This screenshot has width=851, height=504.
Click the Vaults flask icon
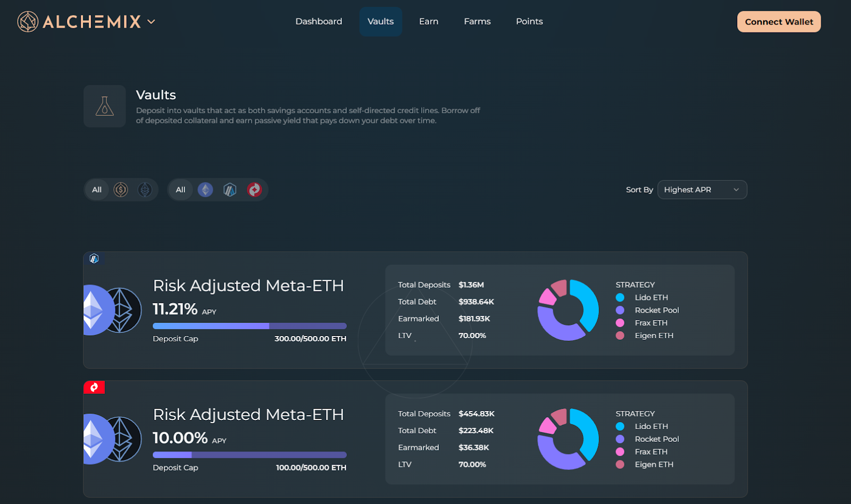[x=105, y=106]
